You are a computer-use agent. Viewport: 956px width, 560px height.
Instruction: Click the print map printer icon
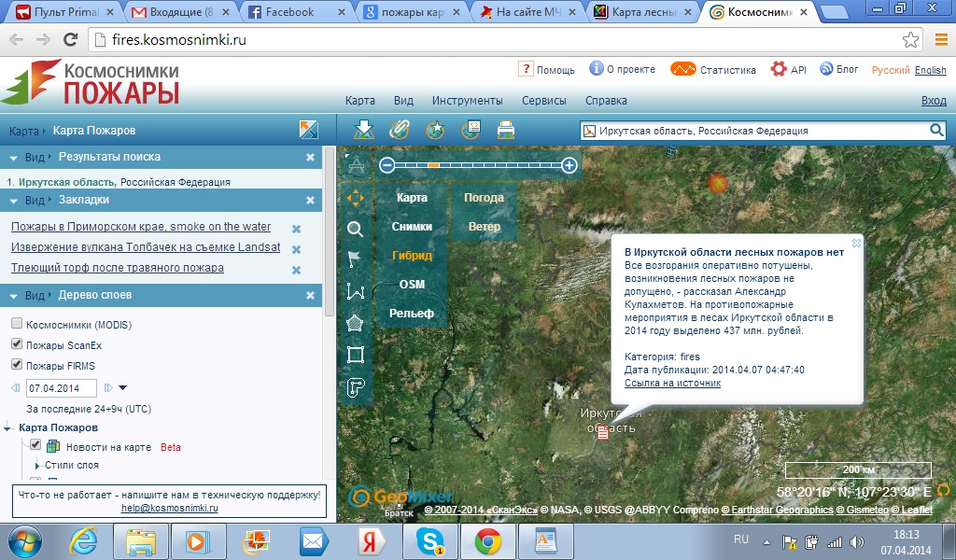point(506,130)
